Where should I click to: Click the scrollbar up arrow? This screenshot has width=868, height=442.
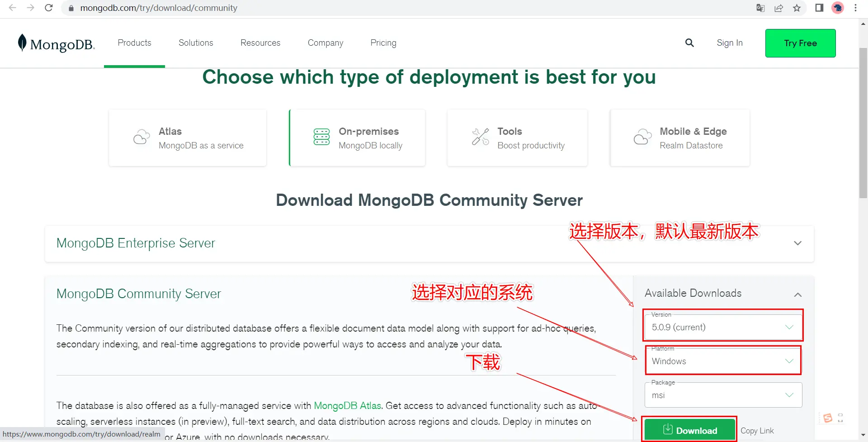point(863,23)
